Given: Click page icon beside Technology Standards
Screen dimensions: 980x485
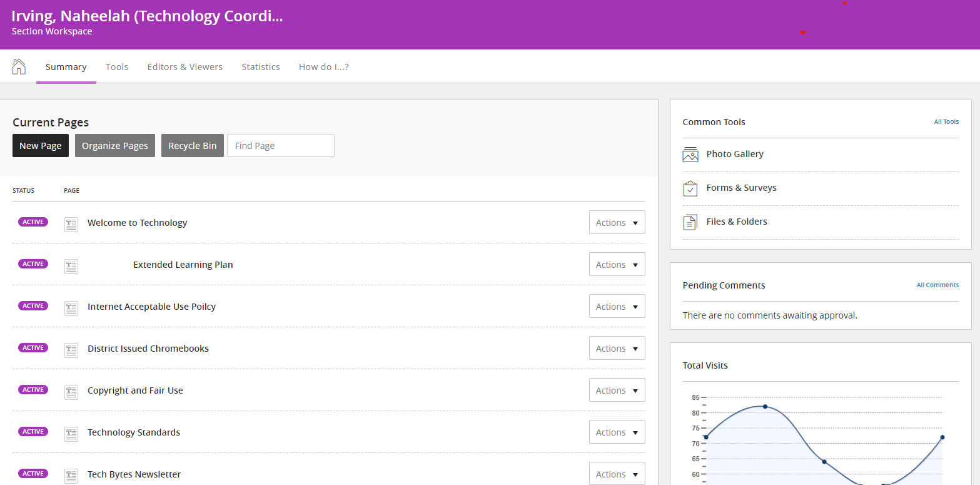Looking at the screenshot, I should [x=71, y=434].
